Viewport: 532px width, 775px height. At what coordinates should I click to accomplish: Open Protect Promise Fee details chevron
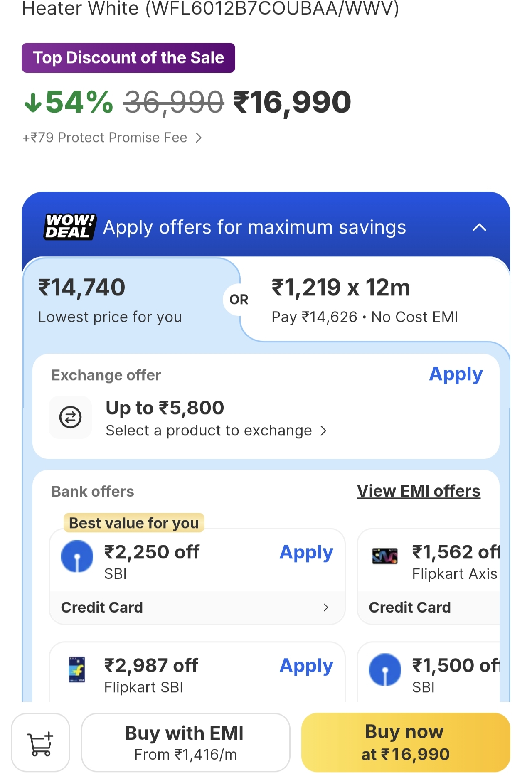tap(199, 138)
